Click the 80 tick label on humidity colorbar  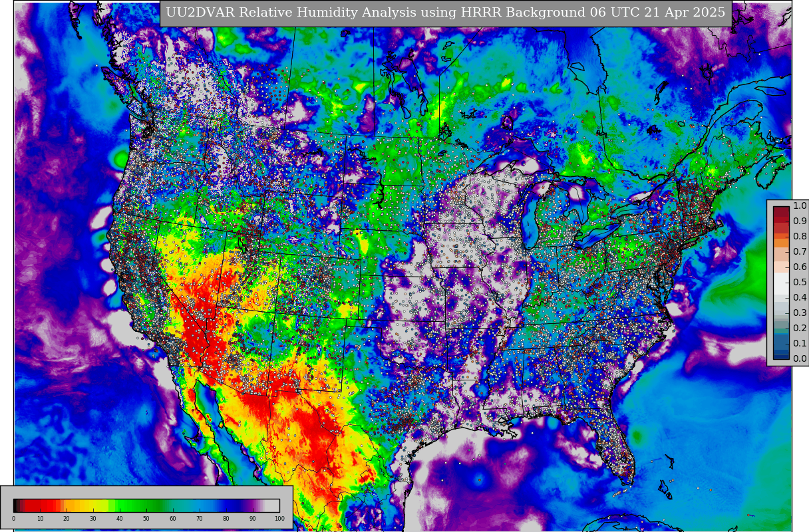[226, 519]
